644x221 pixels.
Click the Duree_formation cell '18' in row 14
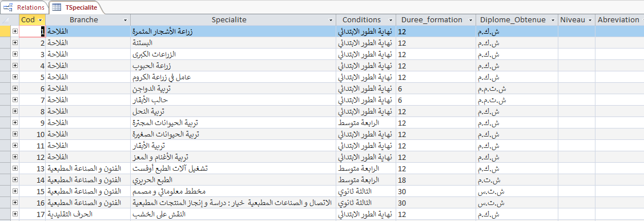(x=436, y=179)
